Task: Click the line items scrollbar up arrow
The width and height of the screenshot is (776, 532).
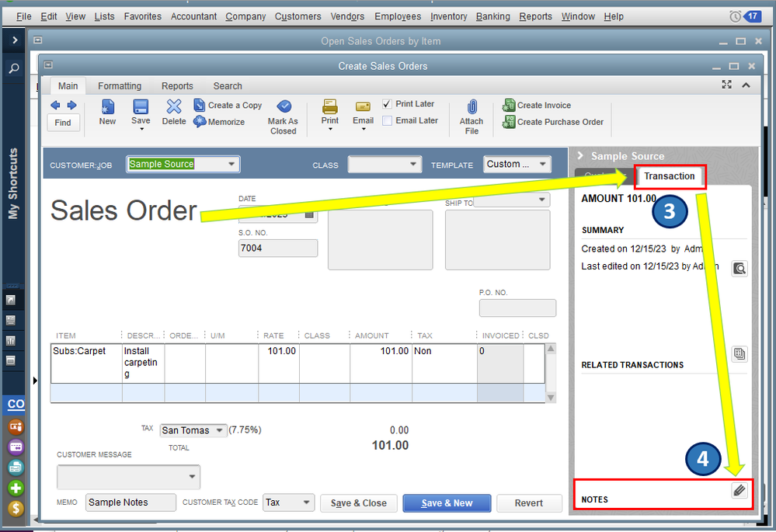Action: click(550, 349)
